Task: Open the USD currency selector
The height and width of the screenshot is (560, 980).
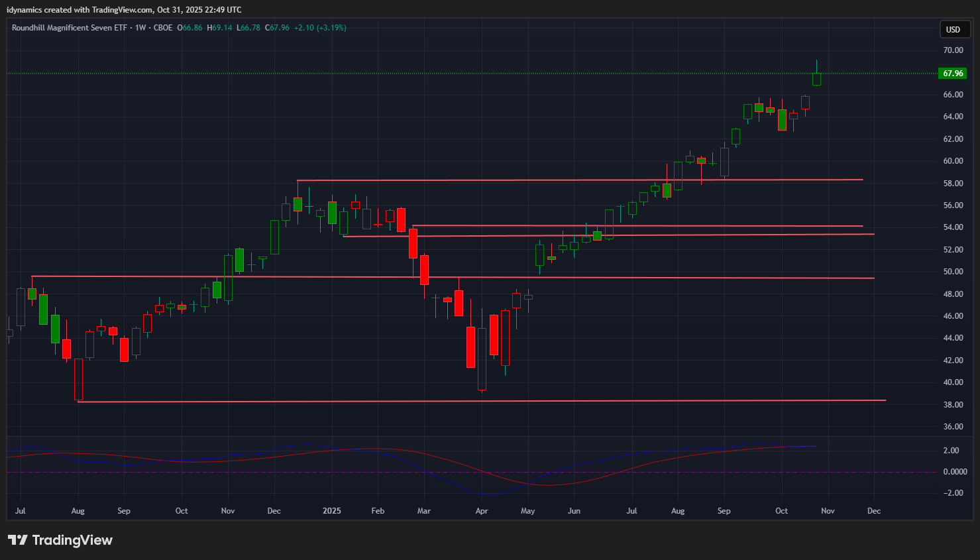Action: coord(953,29)
